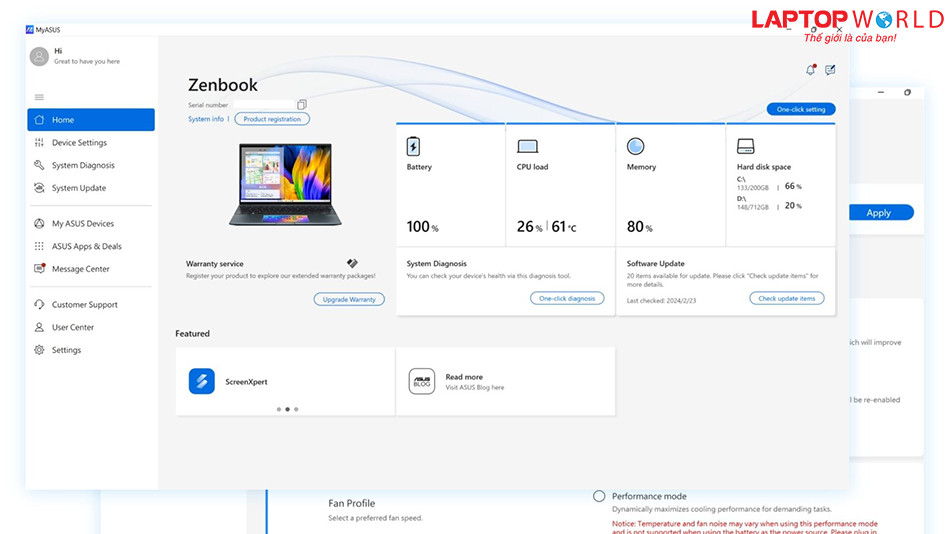Click the CPU load laptop icon
This screenshot has width=950, height=534.
[x=527, y=147]
